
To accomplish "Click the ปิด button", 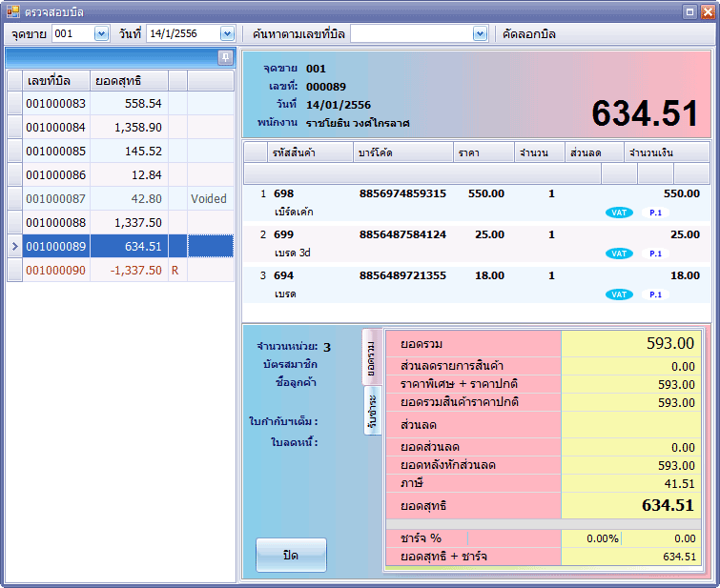I will tap(291, 555).
